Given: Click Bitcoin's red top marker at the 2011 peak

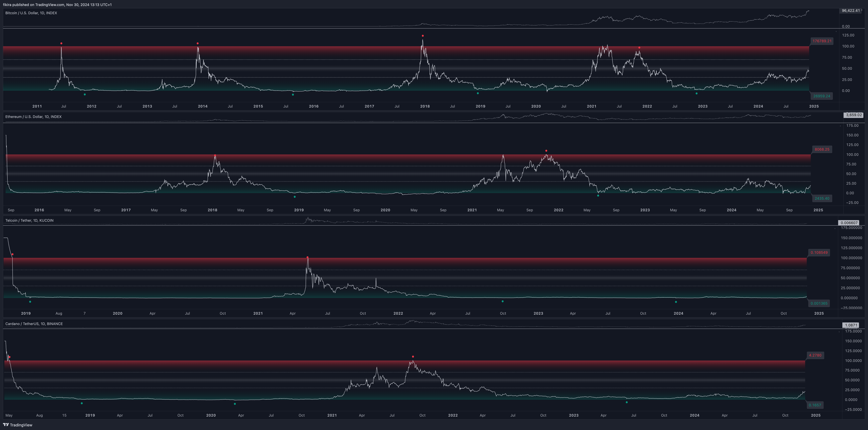Looking at the screenshot, I should [61, 43].
